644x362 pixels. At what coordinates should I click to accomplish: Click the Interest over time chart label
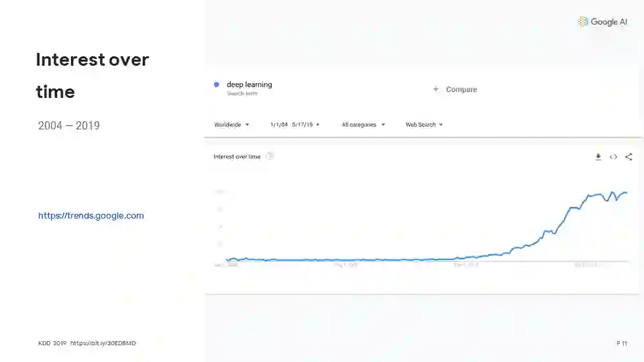(x=237, y=157)
